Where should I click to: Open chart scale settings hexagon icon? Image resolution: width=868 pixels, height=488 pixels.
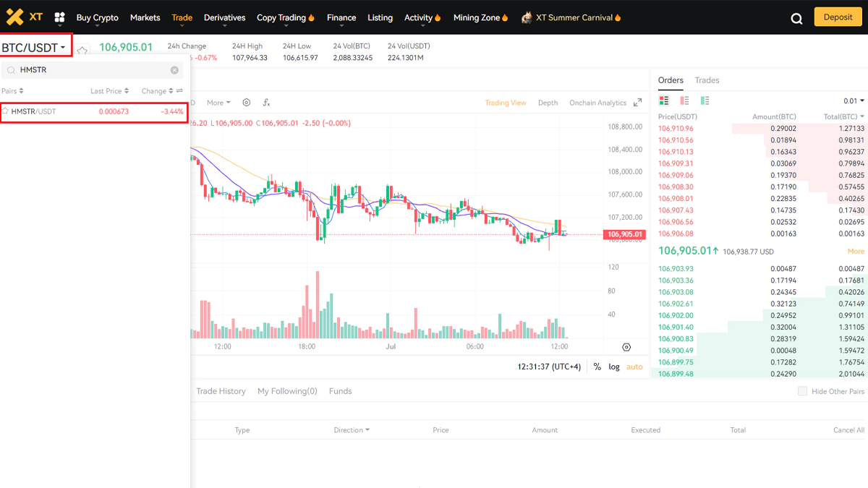coord(626,347)
